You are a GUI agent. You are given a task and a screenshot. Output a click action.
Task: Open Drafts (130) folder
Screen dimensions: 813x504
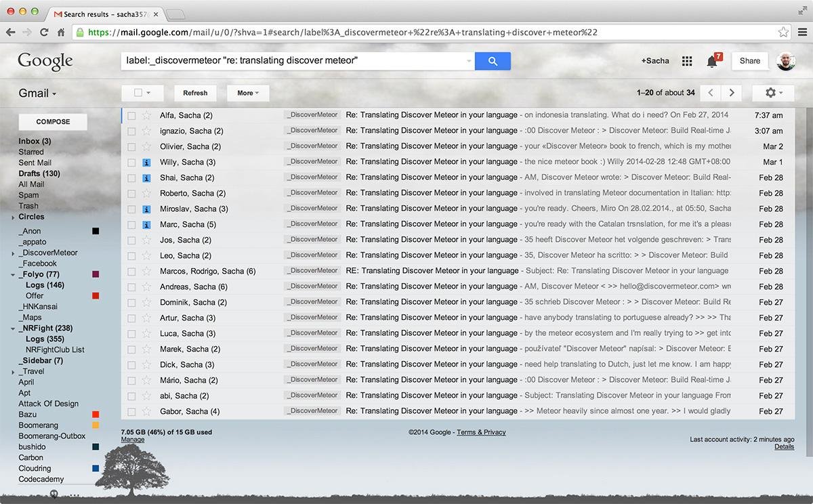39,173
